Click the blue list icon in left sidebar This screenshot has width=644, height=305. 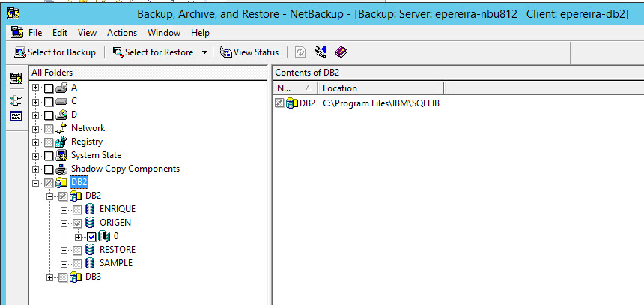16,115
